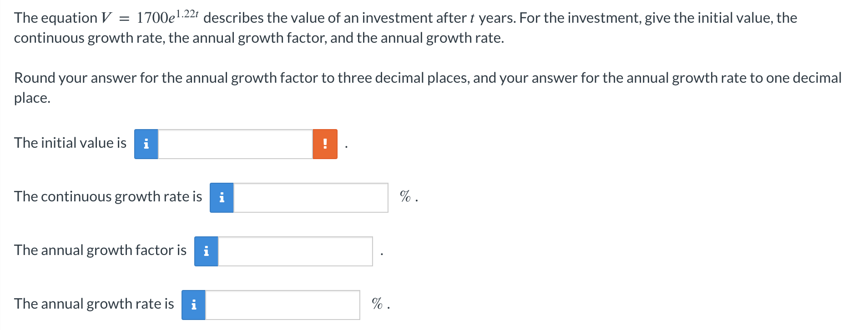Click the "The continuous growth rate is" label
Viewport: 868px width, 330px height.
click(108, 197)
